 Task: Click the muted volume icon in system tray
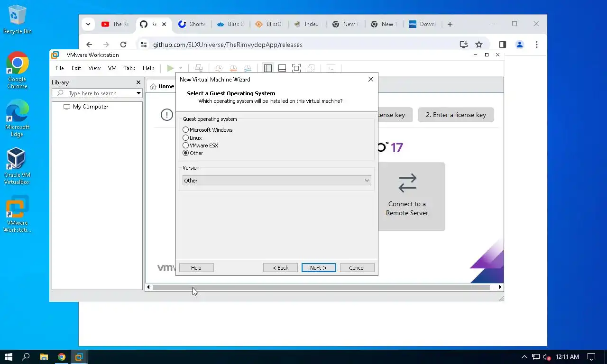(x=546, y=357)
